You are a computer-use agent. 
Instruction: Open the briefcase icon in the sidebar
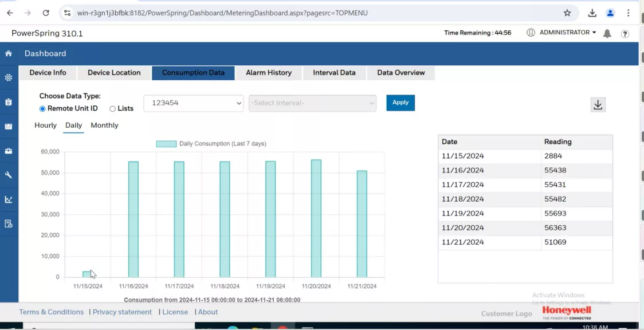pos(9,151)
